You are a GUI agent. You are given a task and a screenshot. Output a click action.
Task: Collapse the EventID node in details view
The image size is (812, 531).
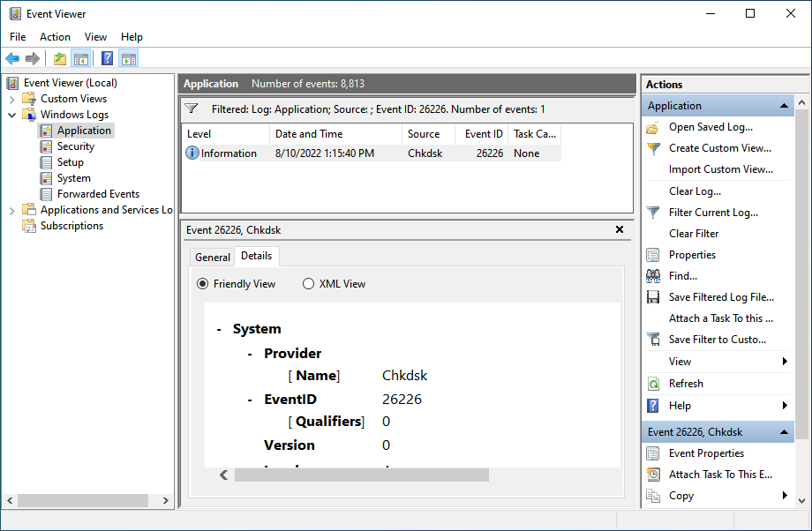pos(250,400)
